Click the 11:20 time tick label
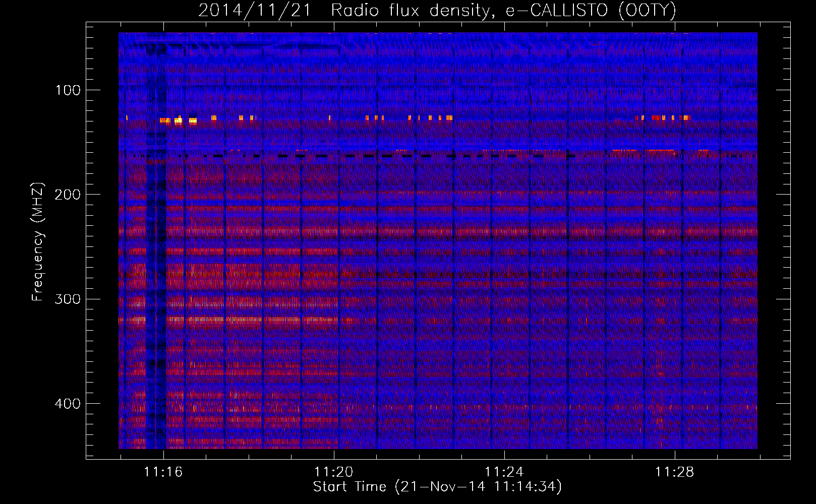816x504 pixels. (x=334, y=472)
